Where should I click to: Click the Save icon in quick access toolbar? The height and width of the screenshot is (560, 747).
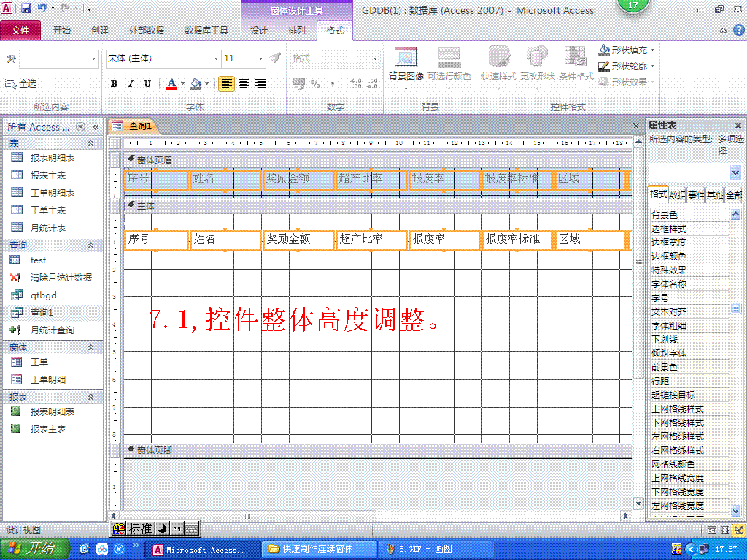[26, 8]
